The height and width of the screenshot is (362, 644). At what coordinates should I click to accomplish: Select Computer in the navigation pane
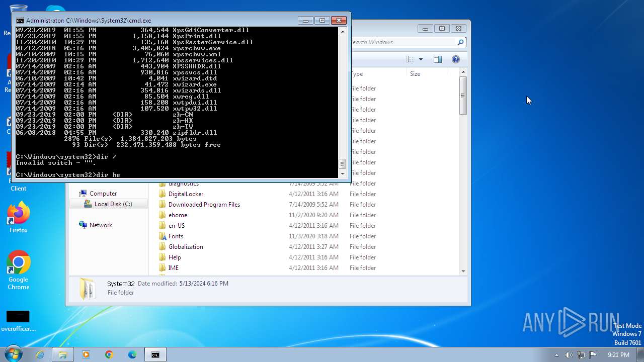point(103,194)
